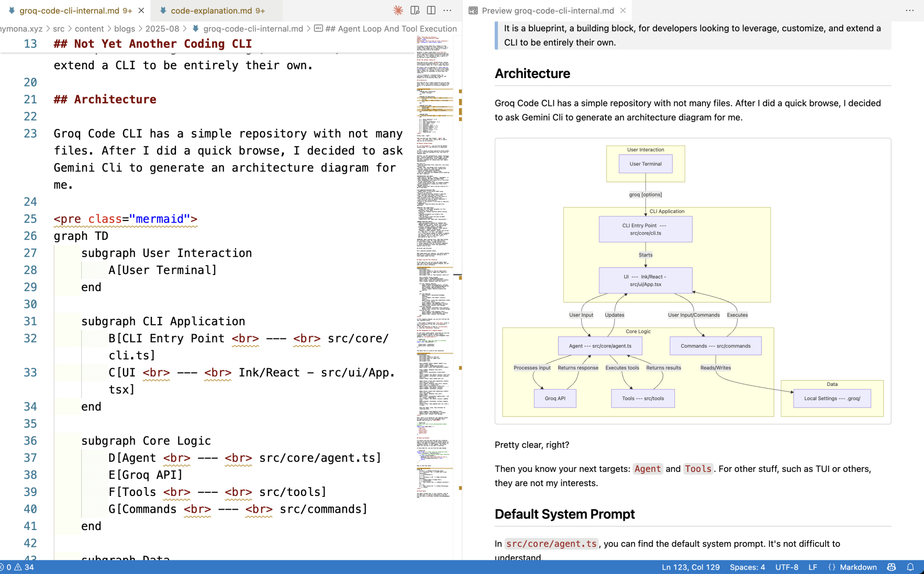The height and width of the screenshot is (574, 924).
Task: Toggle do-not-disturb via the notifications bell
Action: (910, 567)
